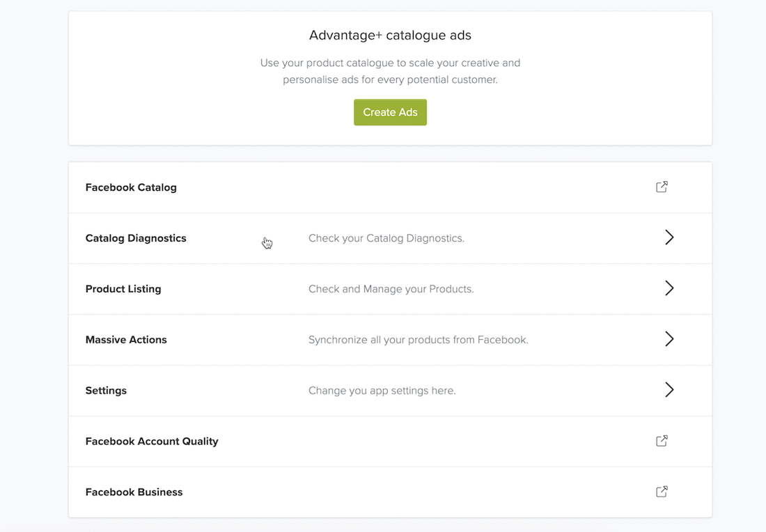Click 'Change you app settings here' text
Image resolution: width=766 pixels, height=532 pixels.
pos(382,391)
